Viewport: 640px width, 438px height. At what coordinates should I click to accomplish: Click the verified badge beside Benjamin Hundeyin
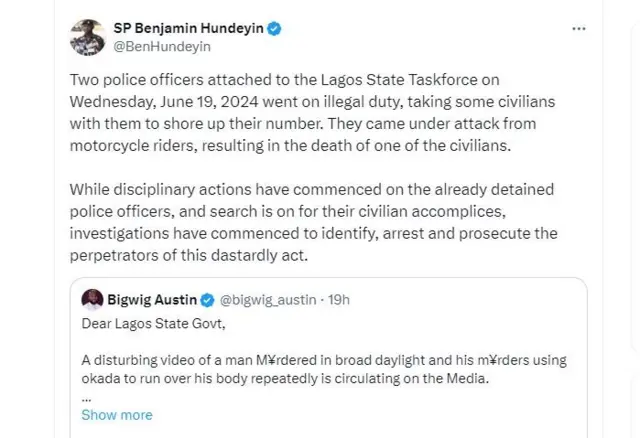(x=274, y=29)
